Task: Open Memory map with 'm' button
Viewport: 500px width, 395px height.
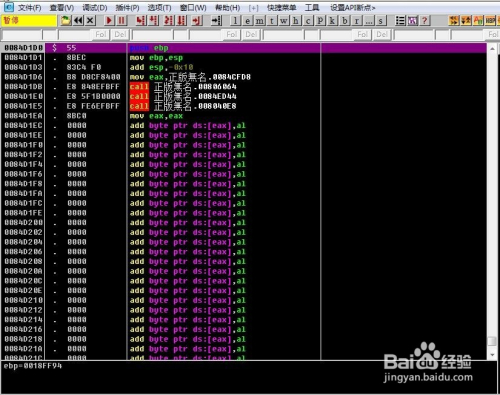Action: point(259,21)
